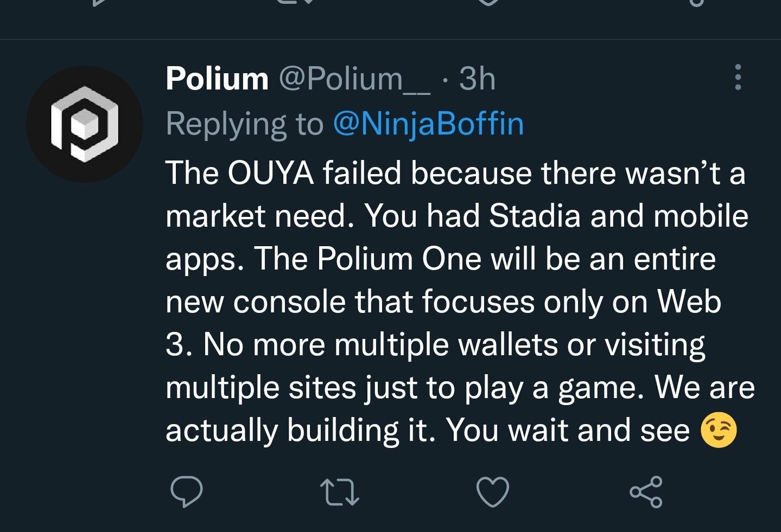Open the @NinjaBoffin profile link
The width and height of the screenshot is (781, 532).
428,124
